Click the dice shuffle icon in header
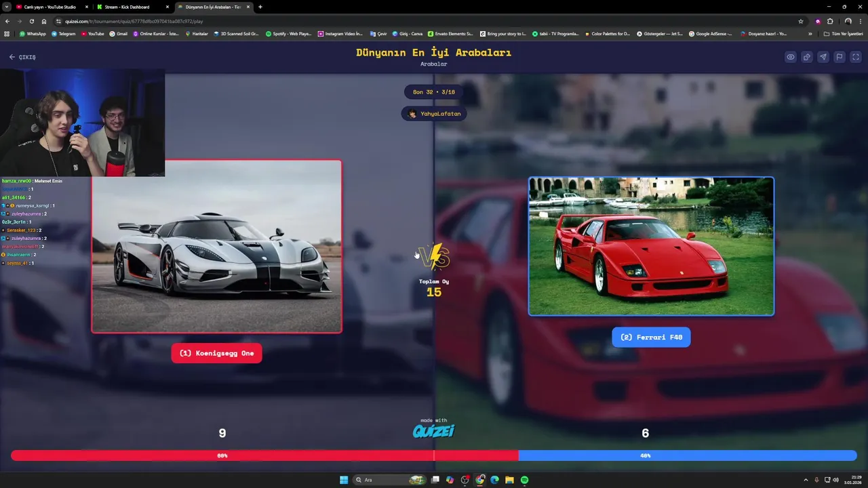 click(x=807, y=57)
